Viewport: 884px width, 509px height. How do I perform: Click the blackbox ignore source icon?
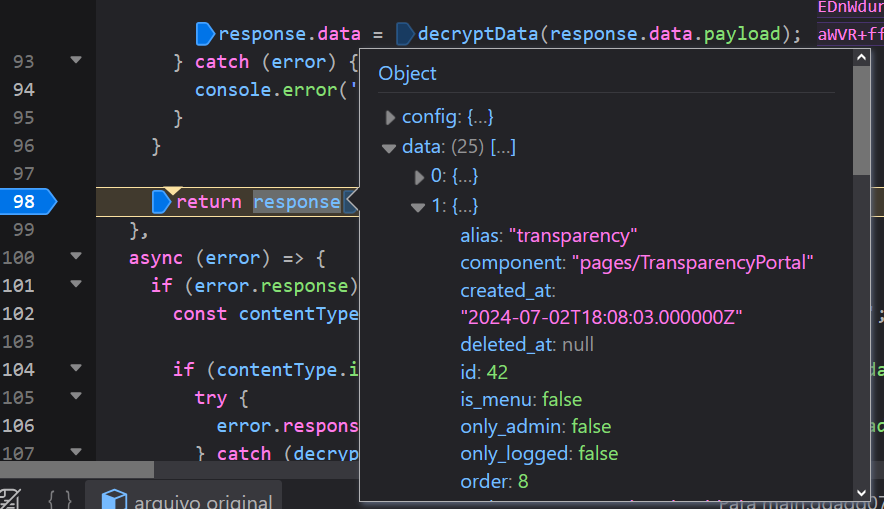pos(10,499)
